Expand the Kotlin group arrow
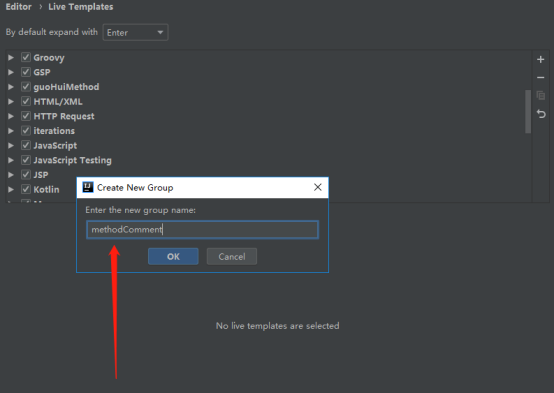Viewport: 554px width, 393px height. click(11, 189)
